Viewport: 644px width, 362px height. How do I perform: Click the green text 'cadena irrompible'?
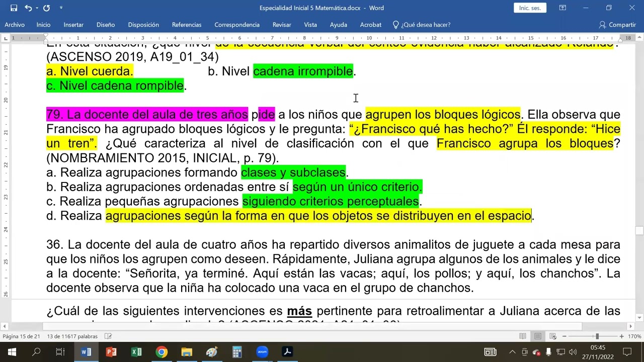pyautogui.click(x=303, y=71)
